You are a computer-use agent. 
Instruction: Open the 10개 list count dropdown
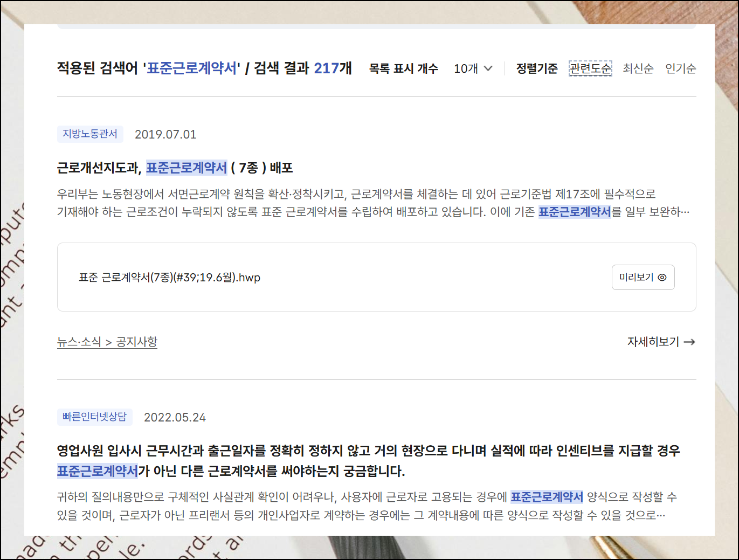473,68
